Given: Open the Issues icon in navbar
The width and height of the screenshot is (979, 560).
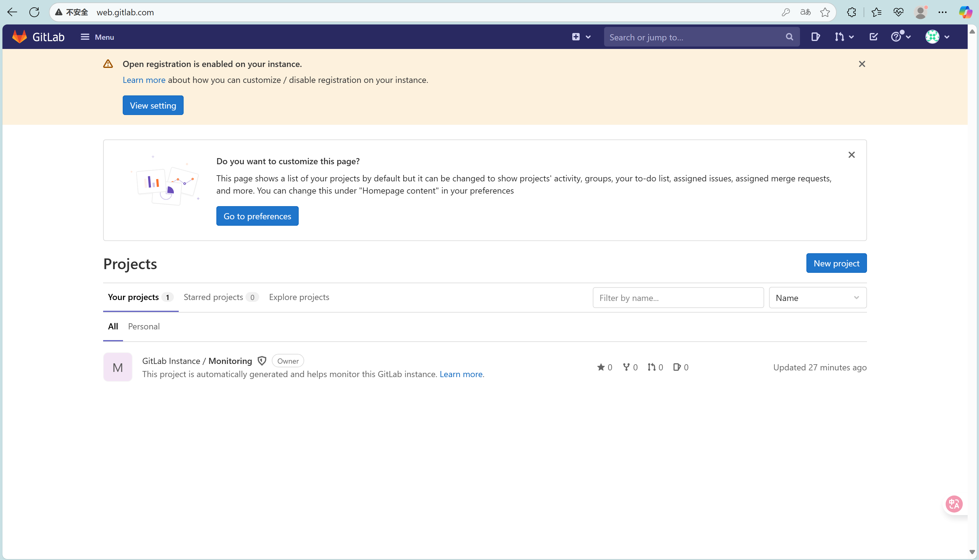Looking at the screenshot, I should coord(816,37).
